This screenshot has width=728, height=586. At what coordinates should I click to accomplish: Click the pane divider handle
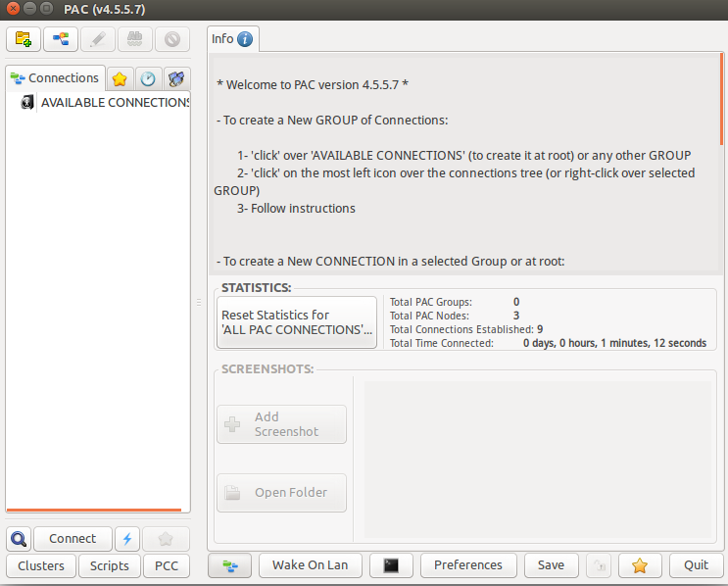pos(199,303)
